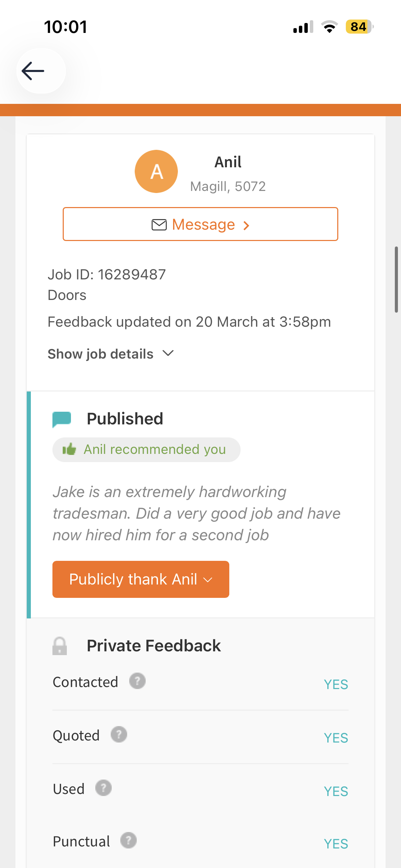Tap the envelope icon in Message button
The height and width of the screenshot is (868, 401).
pyautogui.click(x=159, y=225)
